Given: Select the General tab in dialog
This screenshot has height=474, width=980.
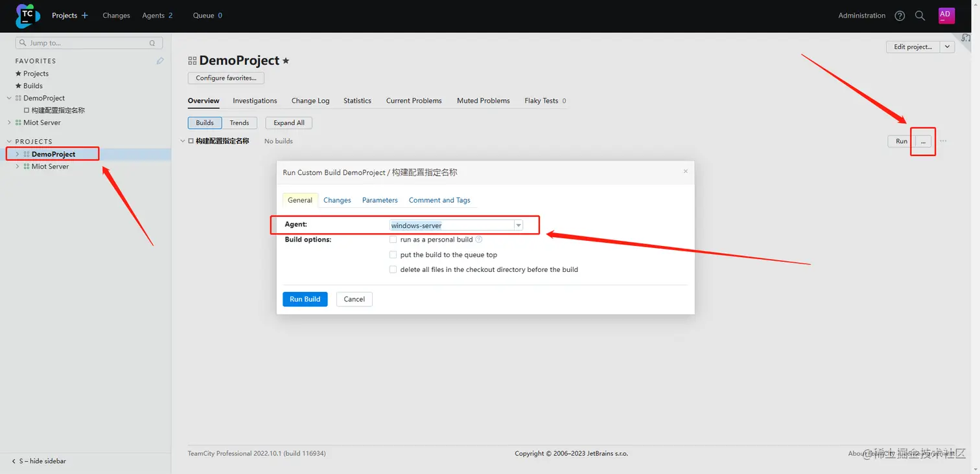Looking at the screenshot, I should [x=300, y=200].
